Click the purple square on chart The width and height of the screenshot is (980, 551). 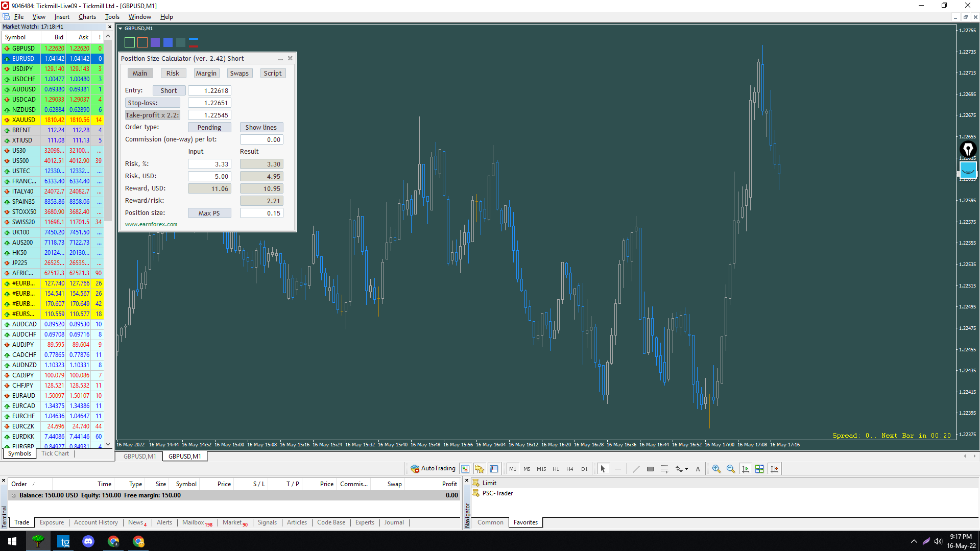(x=155, y=42)
